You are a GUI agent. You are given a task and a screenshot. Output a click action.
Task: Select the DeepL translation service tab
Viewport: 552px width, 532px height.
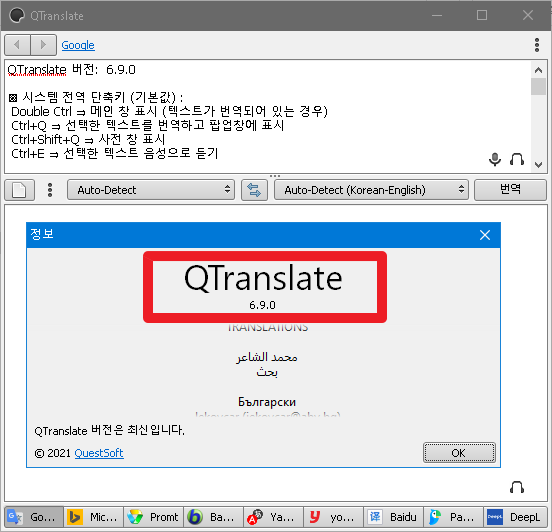(x=515, y=517)
